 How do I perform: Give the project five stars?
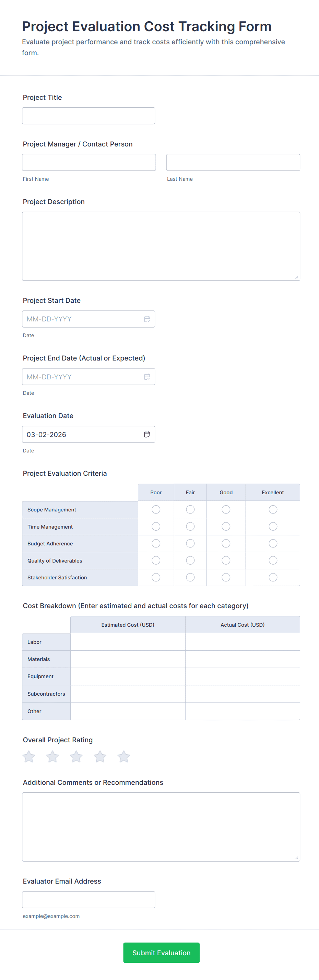[123, 756]
